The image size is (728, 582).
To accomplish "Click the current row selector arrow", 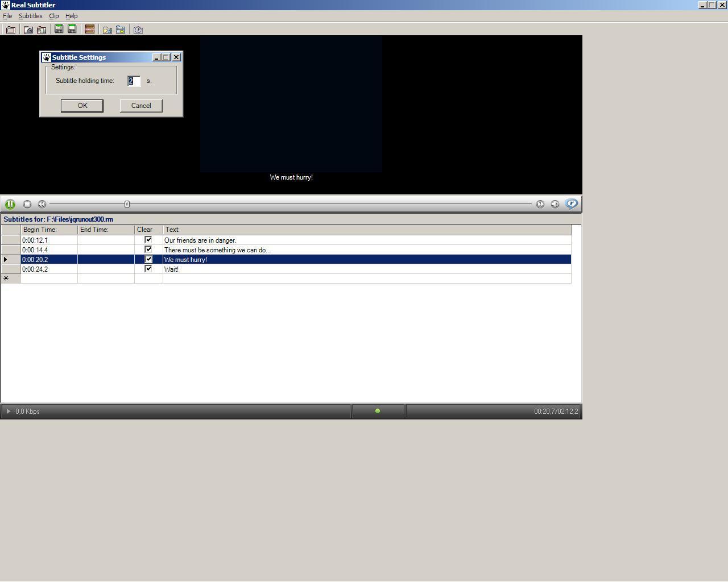I will [x=11, y=260].
